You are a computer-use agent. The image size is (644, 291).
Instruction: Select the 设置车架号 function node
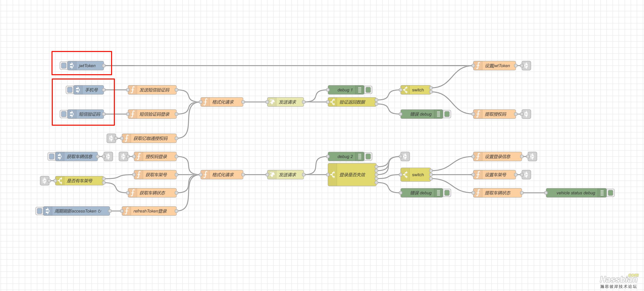(x=495, y=175)
